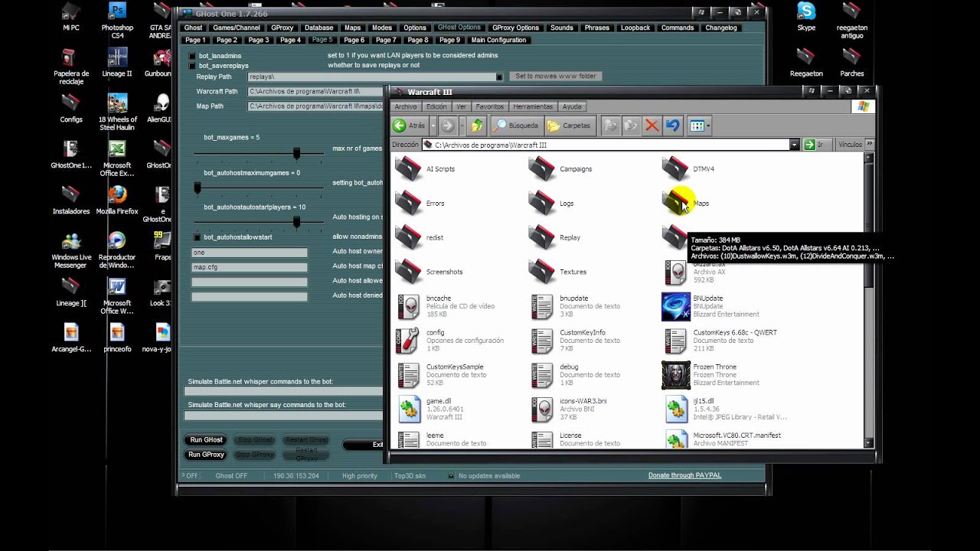
Task: Open the Búsqueda search pane
Action: coord(516,126)
